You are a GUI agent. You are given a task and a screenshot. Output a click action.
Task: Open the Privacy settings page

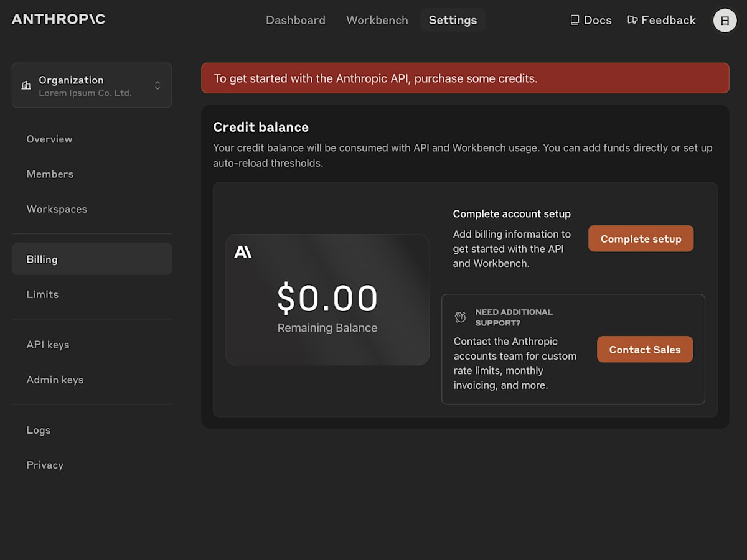coord(92,465)
